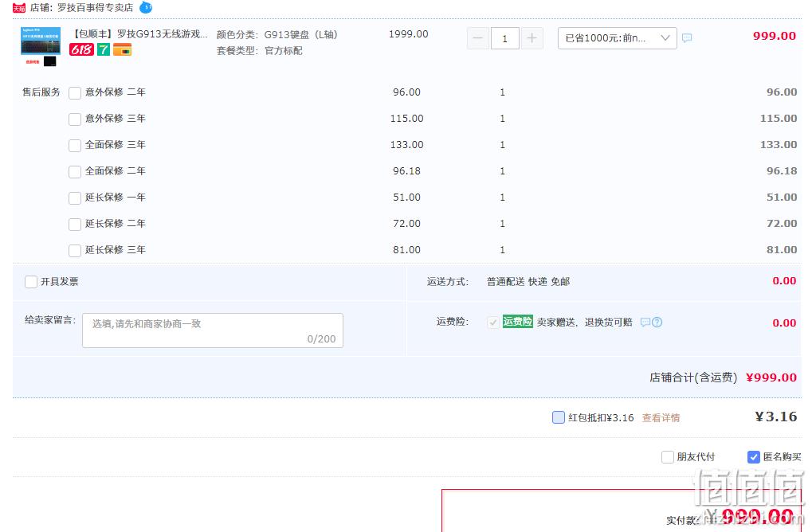Image resolution: width=812 pixels, height=532 pixels.
Task: Click the green 7-day return badge
Action: tap(104, 49)
